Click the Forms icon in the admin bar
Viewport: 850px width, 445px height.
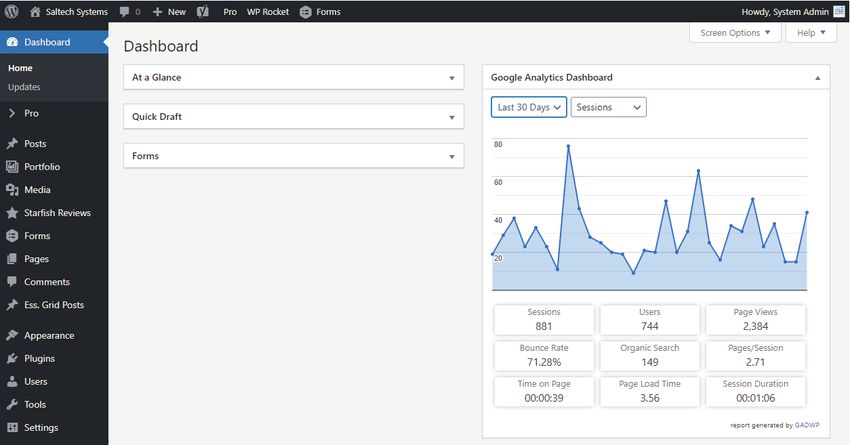click(x=306, y=12)
